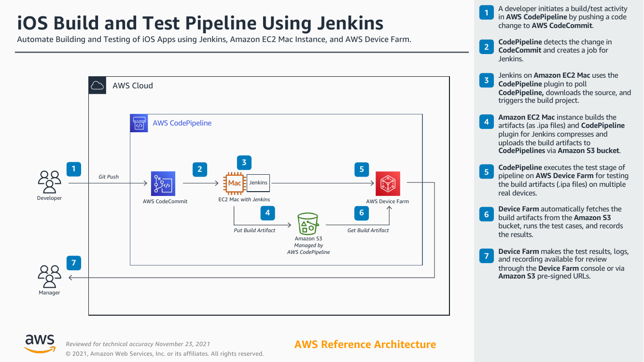Click 'Reviewed for technical accuracy November 23, 2021'

138,344
